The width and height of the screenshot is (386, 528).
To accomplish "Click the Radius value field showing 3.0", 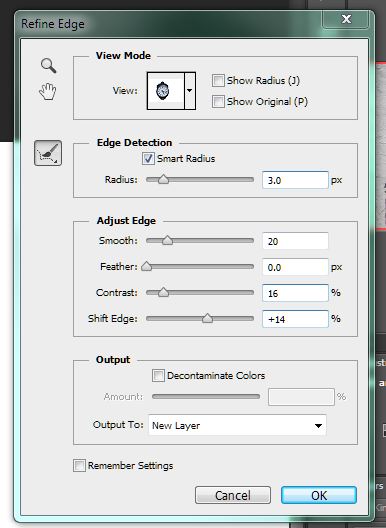I will coord(295,180).
